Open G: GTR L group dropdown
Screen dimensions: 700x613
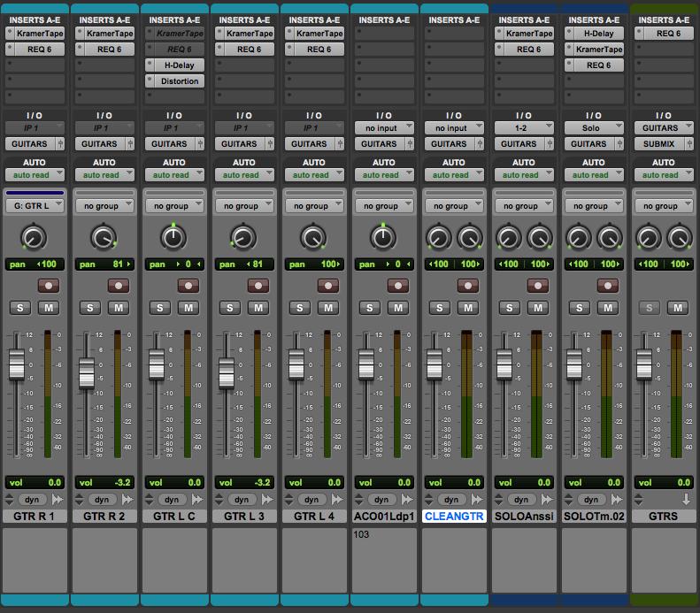35,206
